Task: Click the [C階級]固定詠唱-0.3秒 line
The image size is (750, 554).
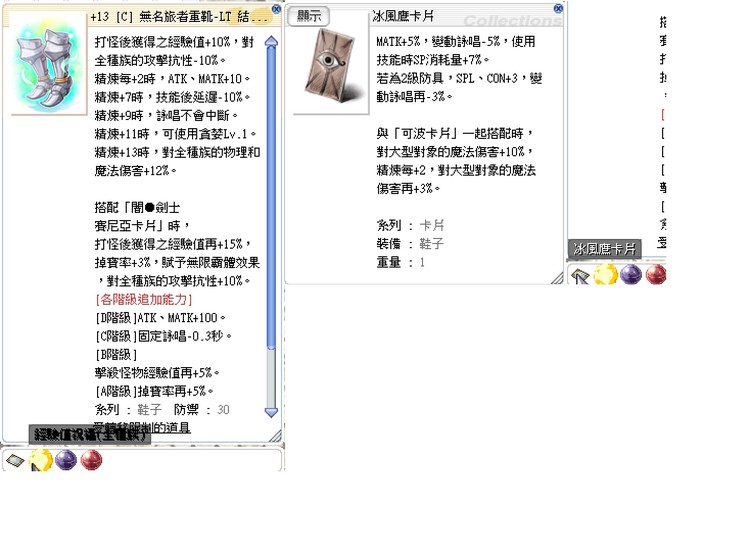Action: [x=163, y=336]
